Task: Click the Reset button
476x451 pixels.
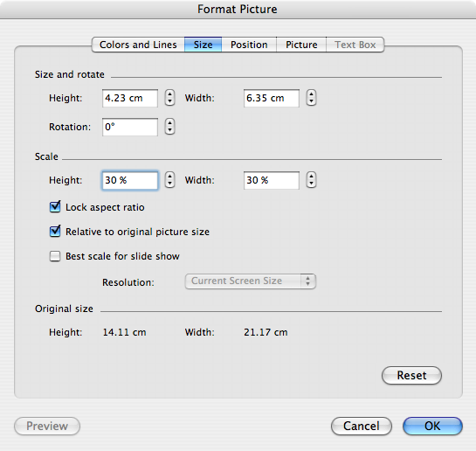Action: (411, 375)
